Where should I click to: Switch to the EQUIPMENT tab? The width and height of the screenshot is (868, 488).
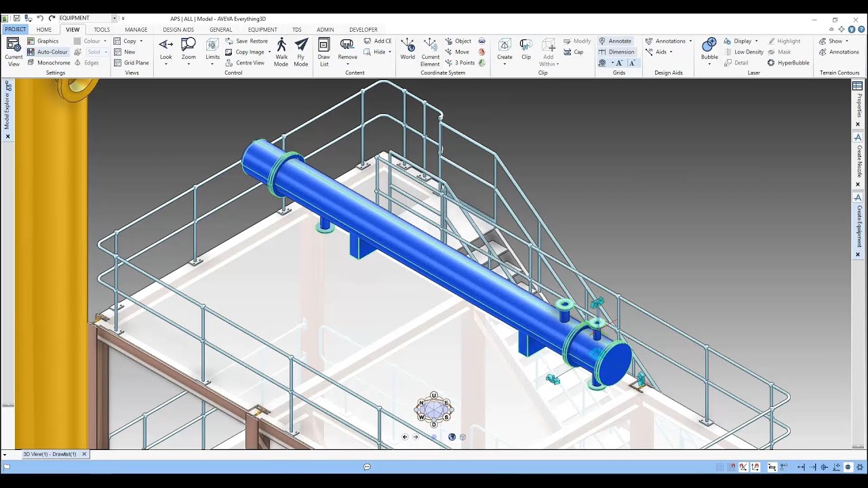[262, 30]
